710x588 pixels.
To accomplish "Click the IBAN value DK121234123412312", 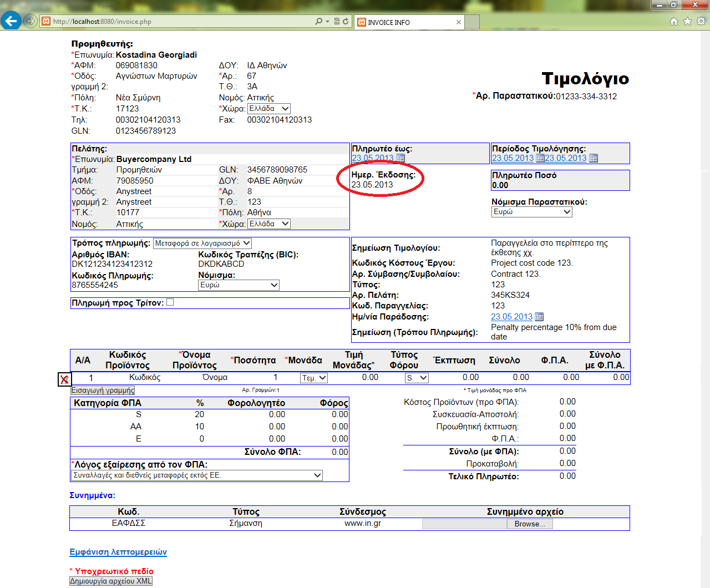I will (112, 264).
